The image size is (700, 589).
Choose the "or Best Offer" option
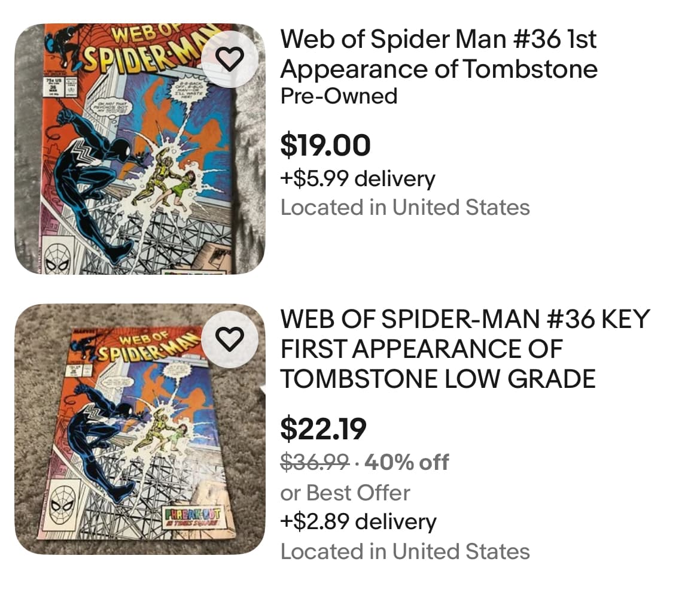(x=345, y=492)
